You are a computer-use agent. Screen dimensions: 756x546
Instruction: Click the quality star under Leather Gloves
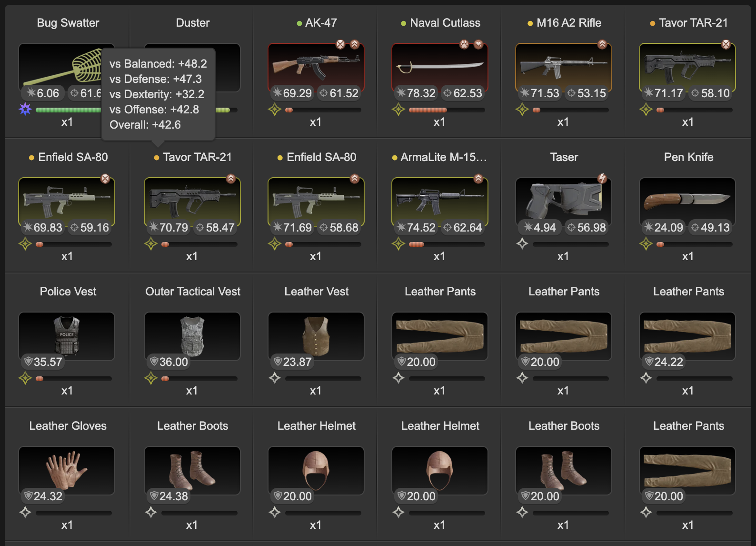25,513
